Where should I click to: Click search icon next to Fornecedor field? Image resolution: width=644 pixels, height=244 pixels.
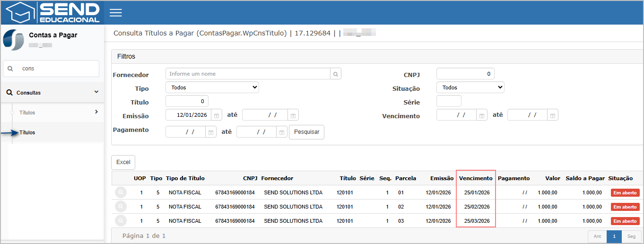point(335,74)
